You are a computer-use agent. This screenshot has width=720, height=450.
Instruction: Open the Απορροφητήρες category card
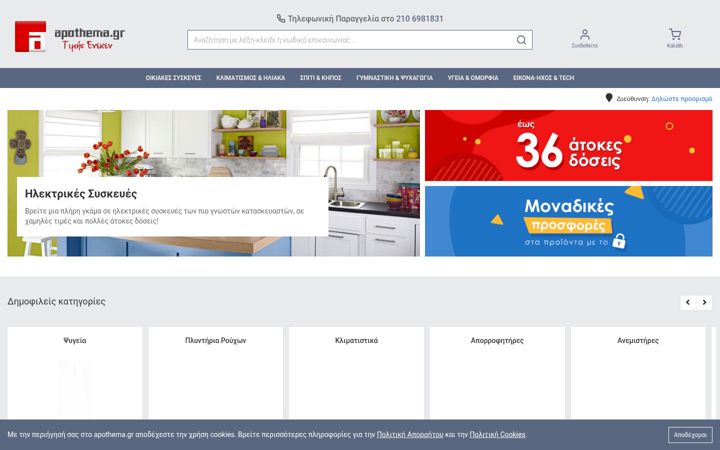(497, 373)
